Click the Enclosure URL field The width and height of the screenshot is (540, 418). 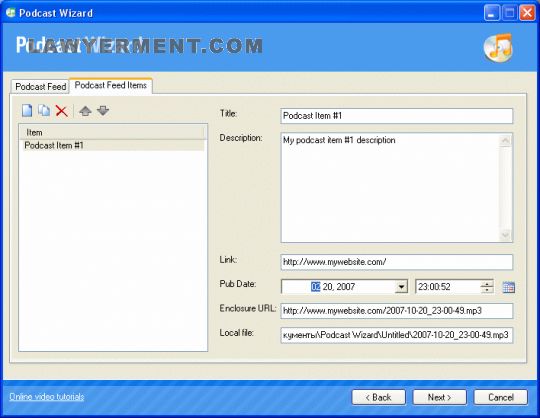pyautogui.click(x=397, y=311)
